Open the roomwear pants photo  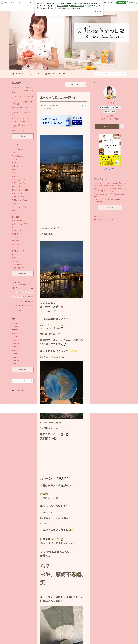tap(61, 625)
